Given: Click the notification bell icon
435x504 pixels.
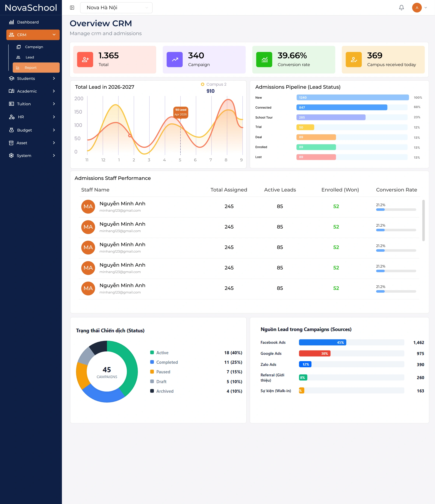Looking at the screenshot, I should coord(401,8).
